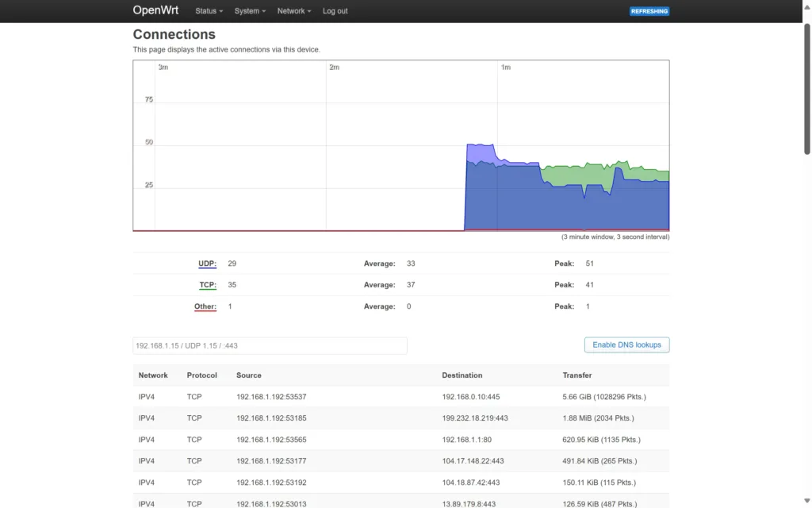Click the Source column header
The image size is (812, 508).
tap(248, 375)
